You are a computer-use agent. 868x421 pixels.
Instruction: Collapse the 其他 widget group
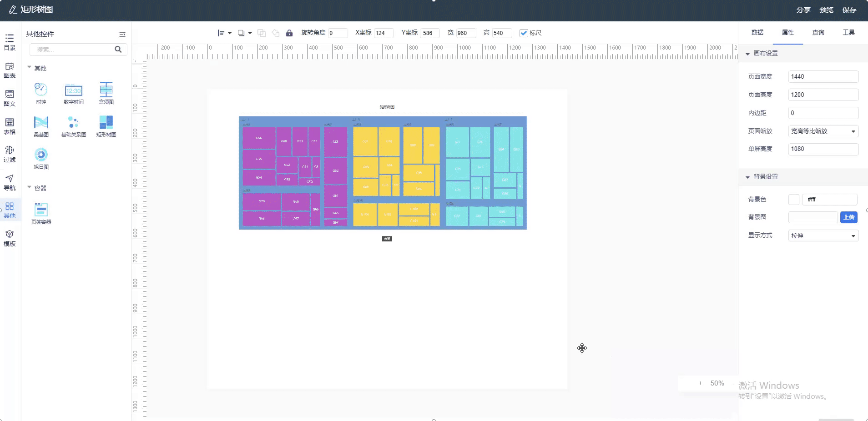pyautogui.click(x=29, y=67)
